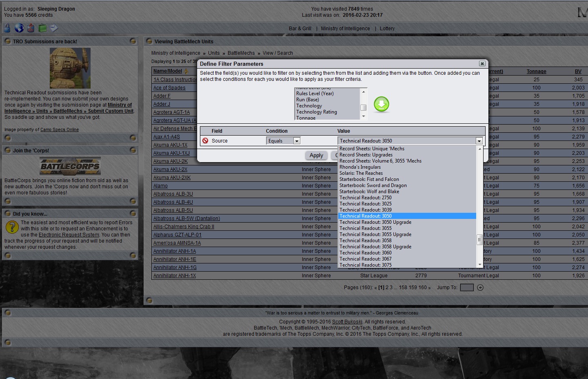Select Technology Rating in field list

click(x=316, y=112)
